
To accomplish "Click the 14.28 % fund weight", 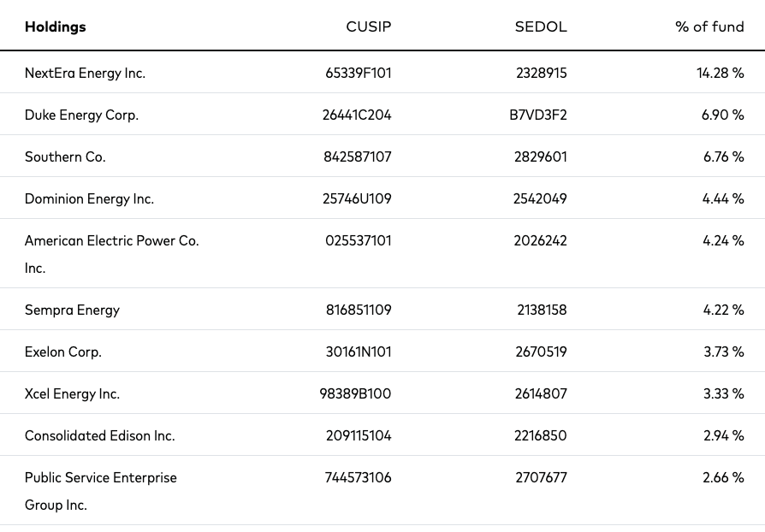I will point(721,74).
